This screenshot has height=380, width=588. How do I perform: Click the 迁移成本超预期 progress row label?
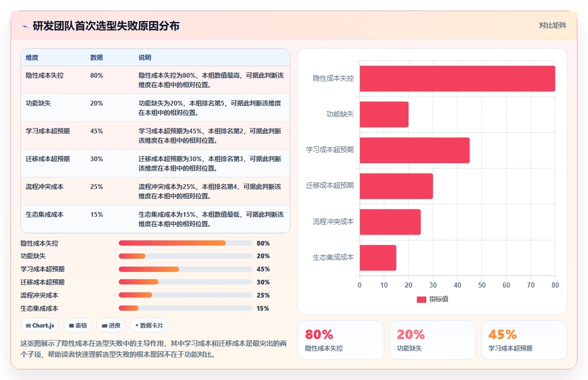43,282
